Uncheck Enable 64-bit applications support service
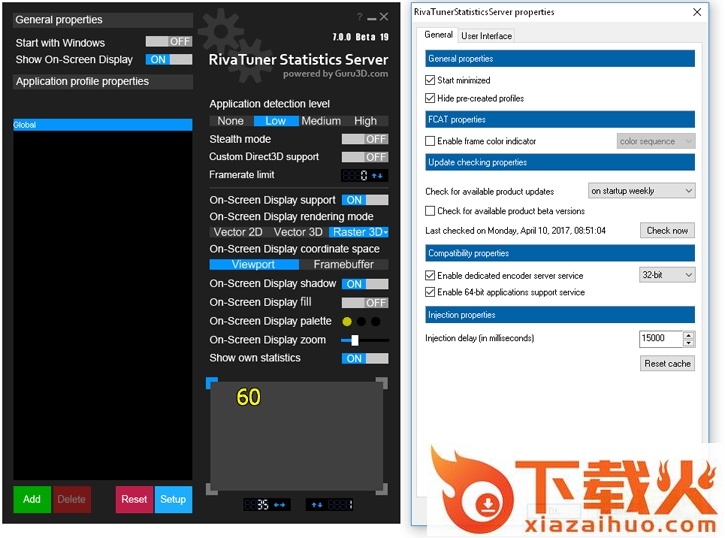The image size is (725, 538). click(x=430, y=292)
